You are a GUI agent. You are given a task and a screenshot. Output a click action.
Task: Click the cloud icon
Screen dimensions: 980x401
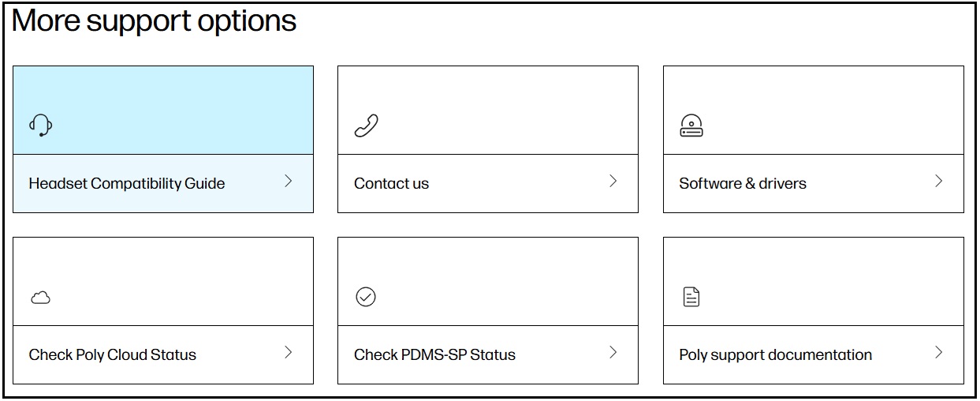click(x=40, y=298)
